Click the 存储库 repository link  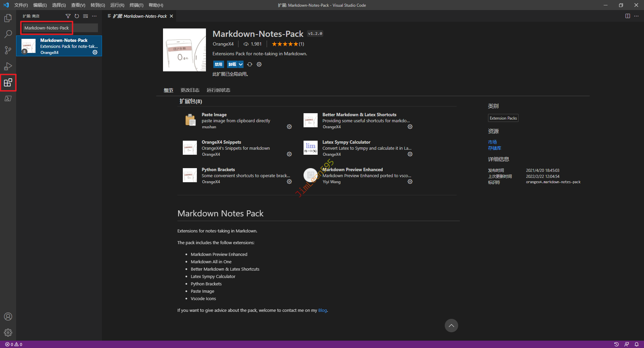[x=494, y=148]
